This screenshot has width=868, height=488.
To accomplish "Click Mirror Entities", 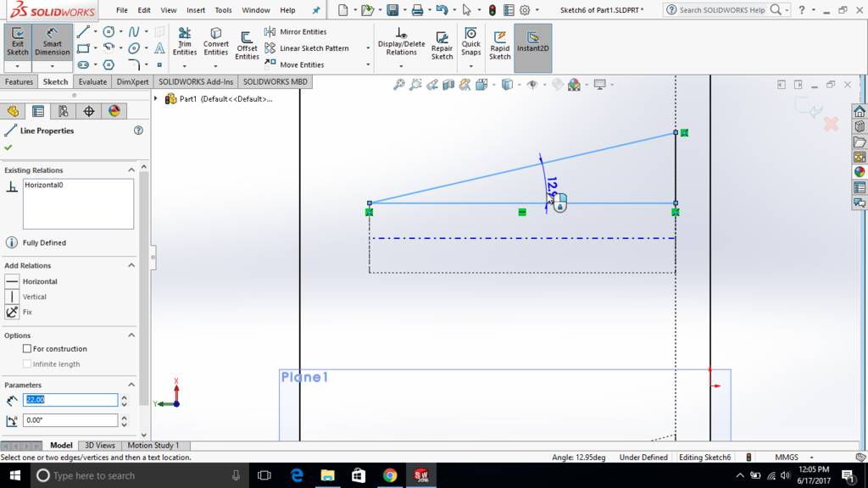I will tap(296, 31).
